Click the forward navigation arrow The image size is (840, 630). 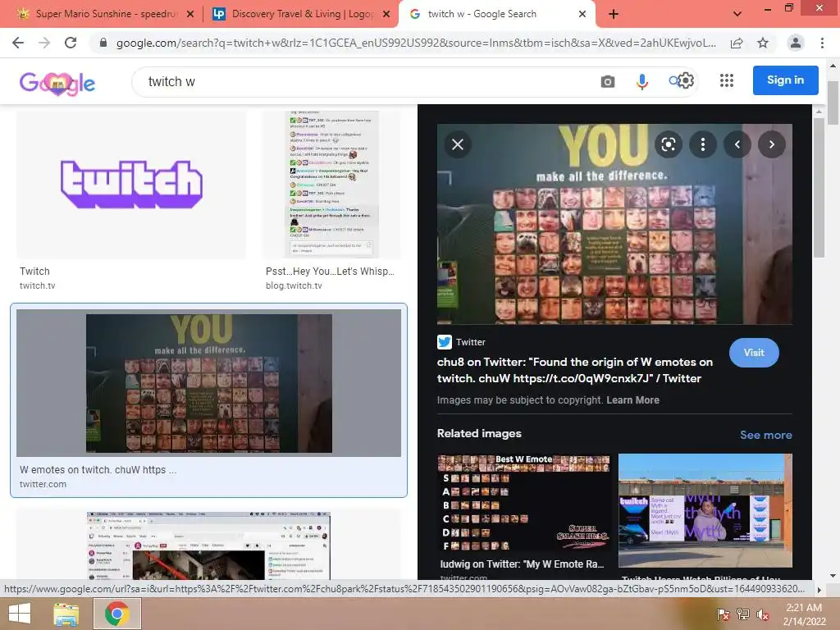44,43
